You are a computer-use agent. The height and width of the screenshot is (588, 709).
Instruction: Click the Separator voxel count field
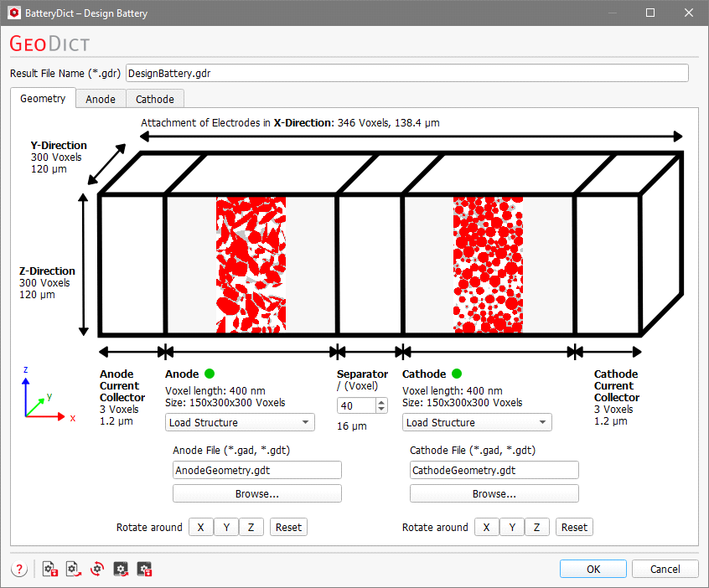tap(357, 406)
